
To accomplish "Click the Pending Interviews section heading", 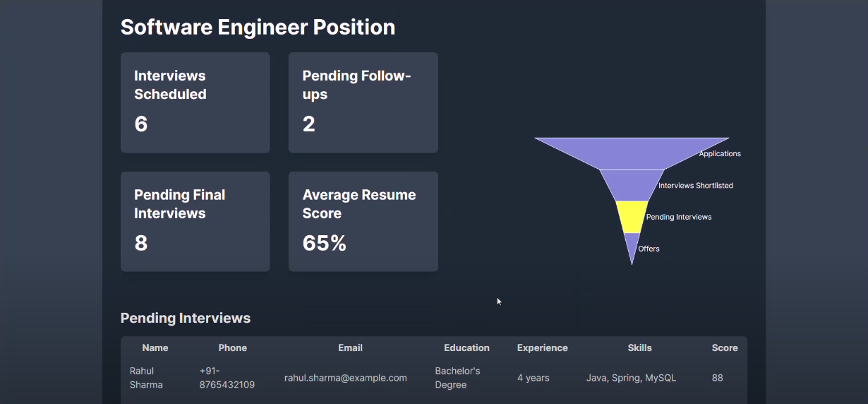I will point(186,318).
